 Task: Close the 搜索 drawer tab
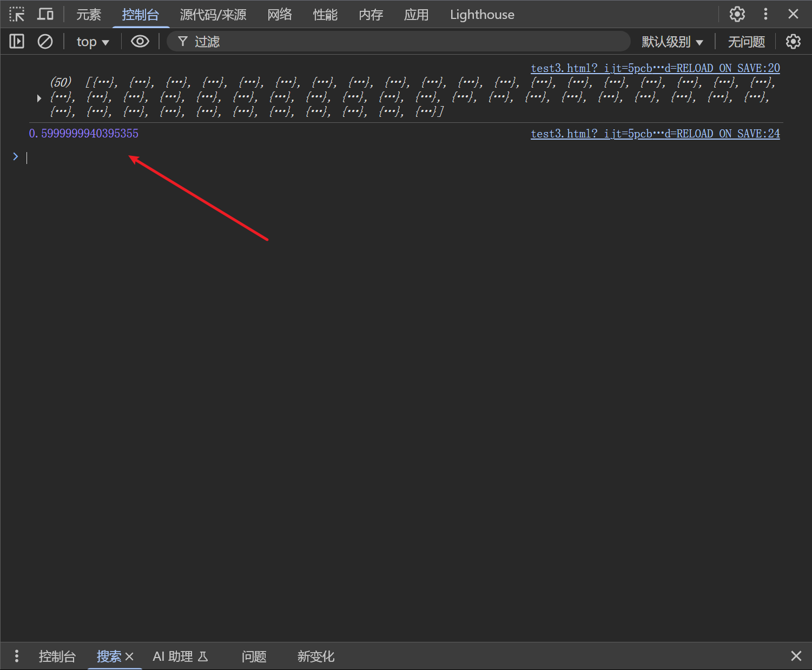(x=129, y=657)
